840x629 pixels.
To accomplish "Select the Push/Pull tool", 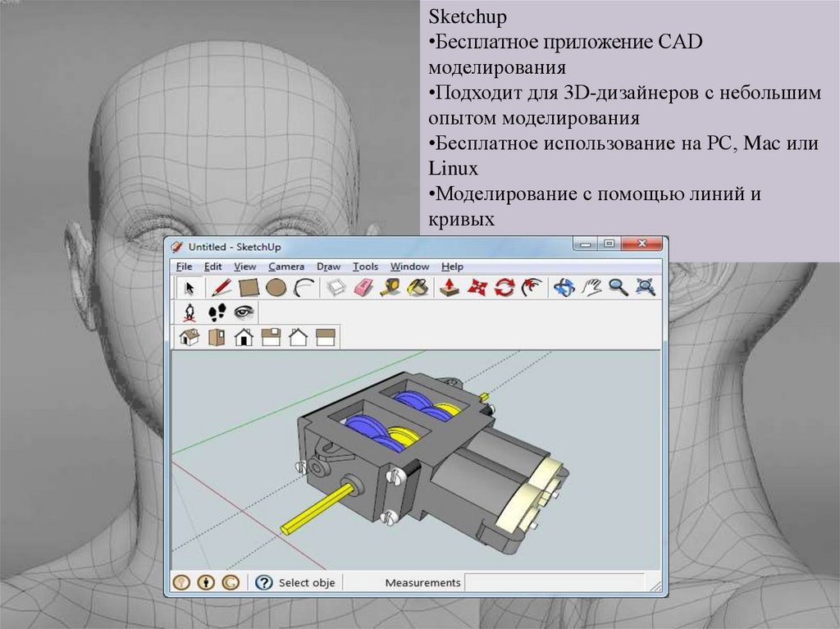I will coord(449,288).
